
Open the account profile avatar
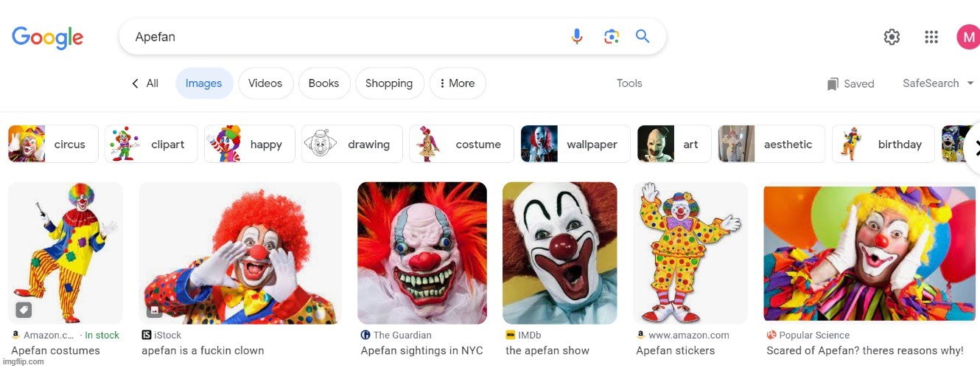(x=967, y=37)
